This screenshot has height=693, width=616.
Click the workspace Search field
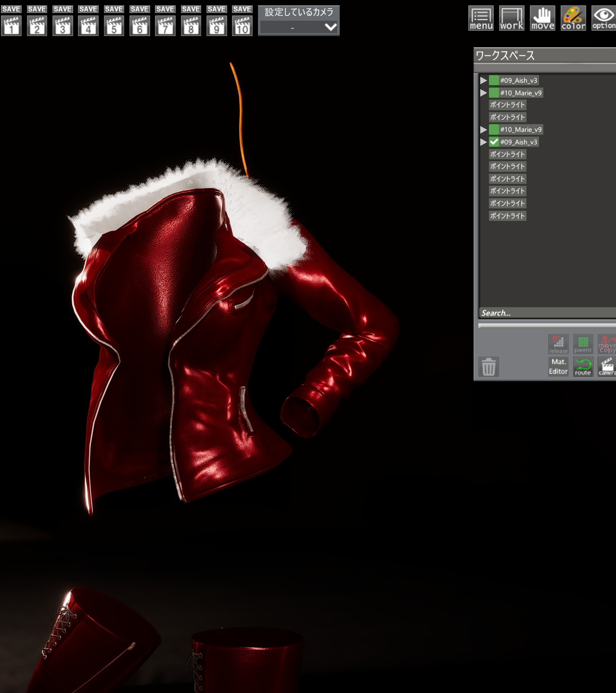click(546, 313)
